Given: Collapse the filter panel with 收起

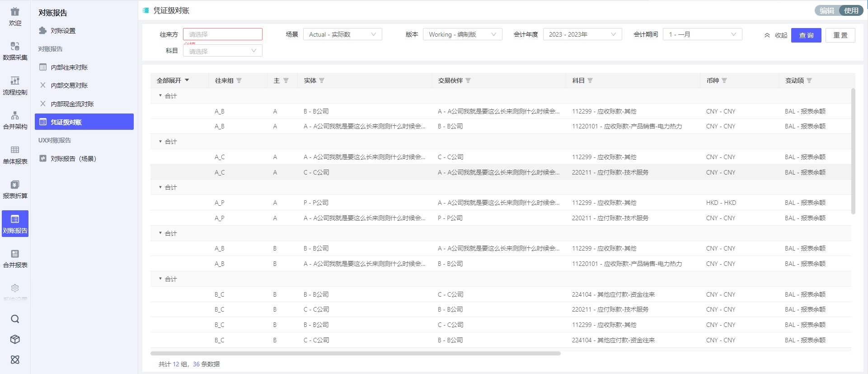Looking at the screenshot, I should pos(776,35).
